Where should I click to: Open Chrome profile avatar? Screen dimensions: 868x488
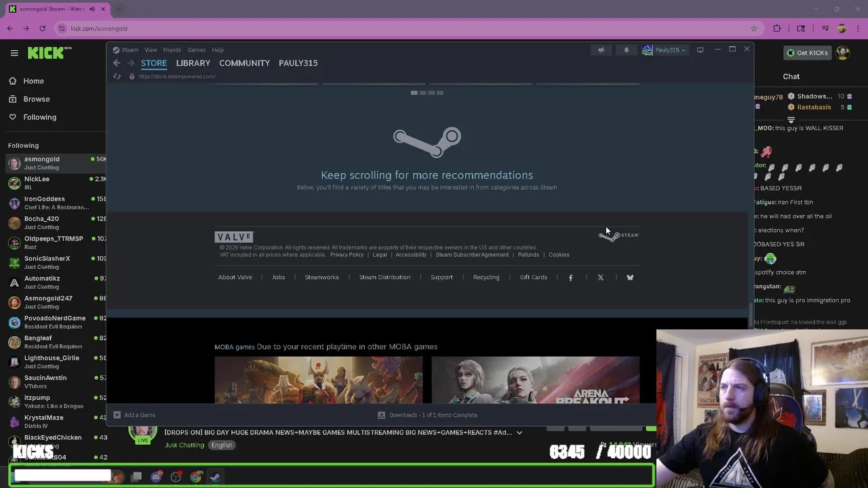tap(842, 28)
